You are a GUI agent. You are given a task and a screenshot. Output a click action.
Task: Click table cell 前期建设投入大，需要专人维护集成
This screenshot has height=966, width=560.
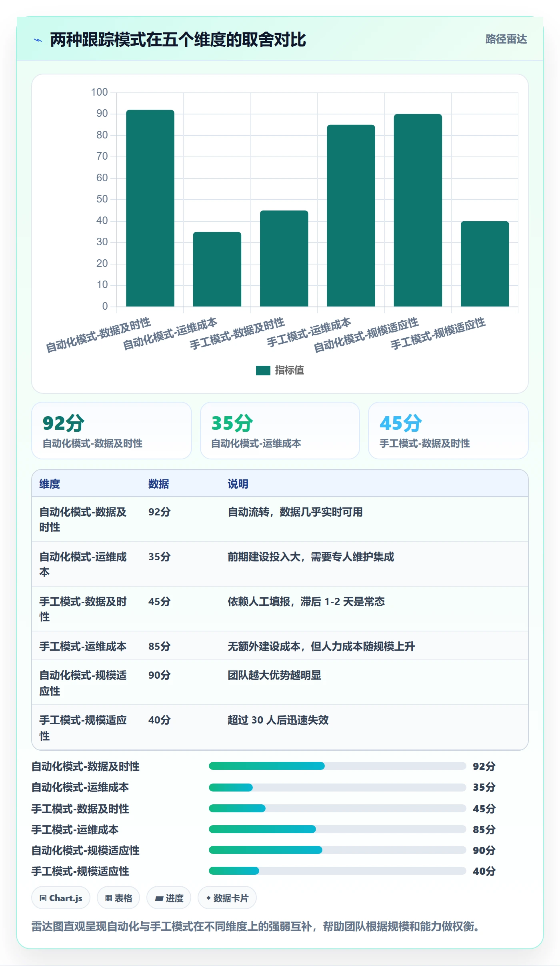311,557
